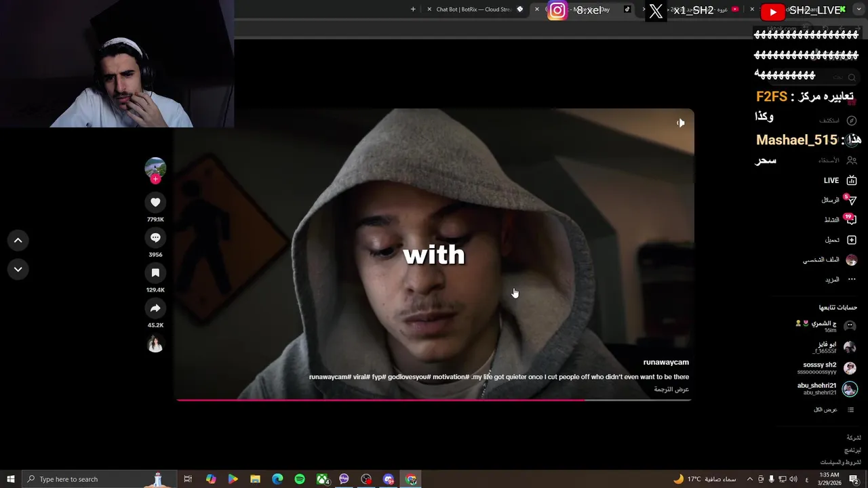Click the messages paper-plane icon
Image resolution: width=868 pixels, height=488 pixels.
click(x=852, y=201)
